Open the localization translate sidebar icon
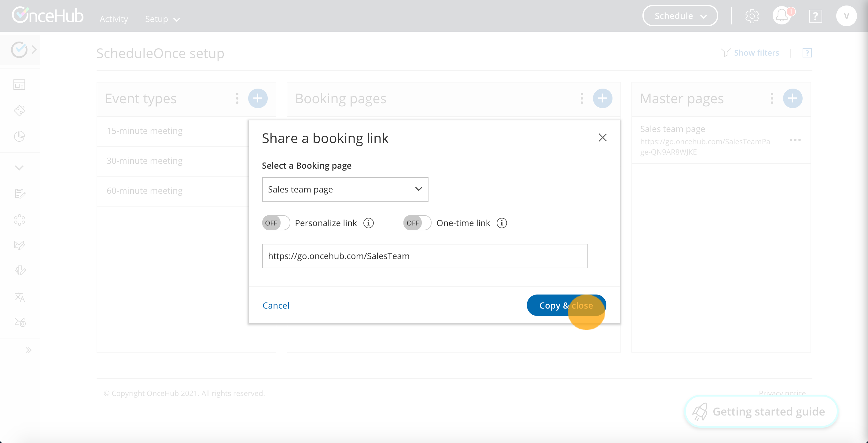The image size is (868, 443). (x=20, y=297)
